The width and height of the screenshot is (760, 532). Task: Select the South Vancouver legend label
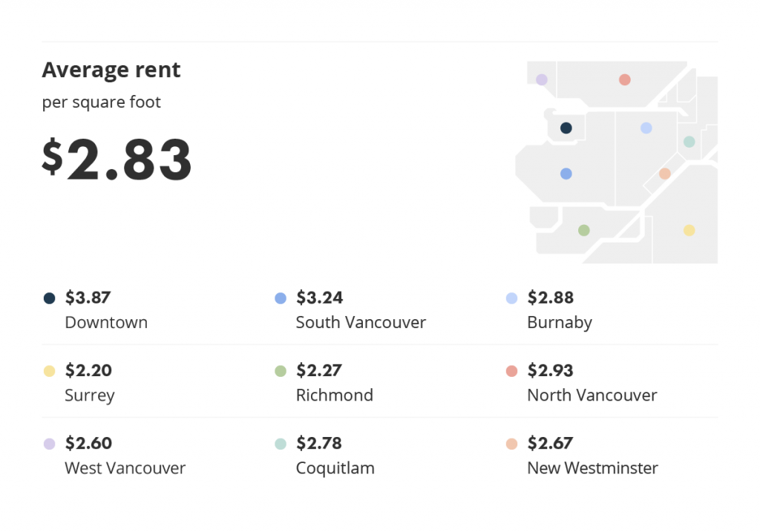(x=361, y=322)
